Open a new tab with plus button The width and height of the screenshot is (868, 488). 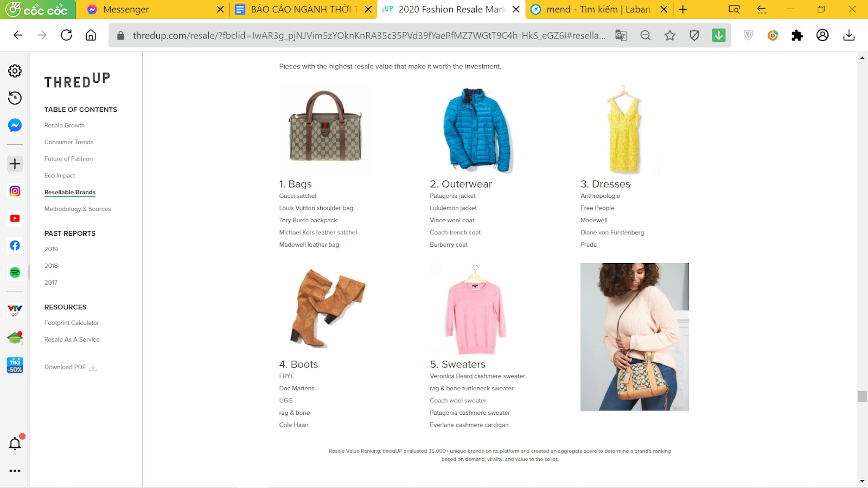click(x=683, y=9)
